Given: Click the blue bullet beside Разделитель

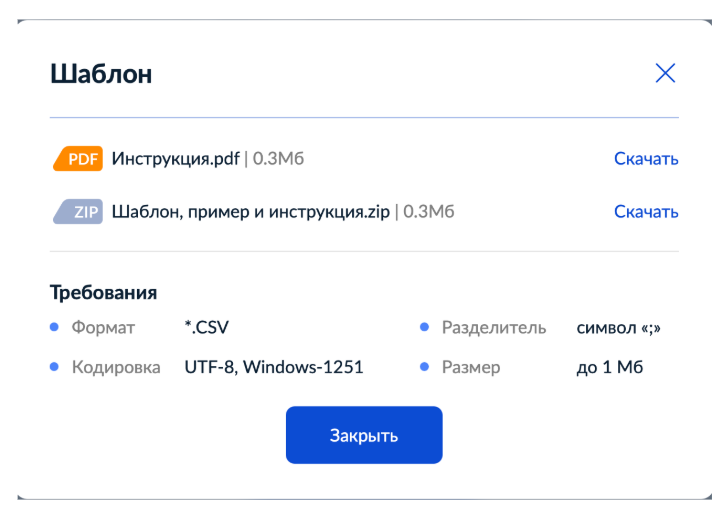Looking at the screenshot, I should 424,327.
